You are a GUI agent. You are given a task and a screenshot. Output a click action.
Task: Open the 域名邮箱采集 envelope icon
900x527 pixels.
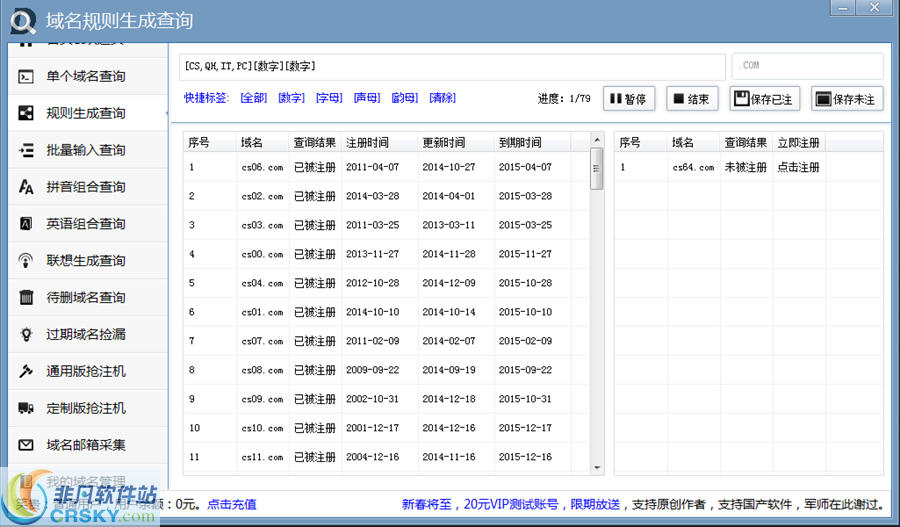27,445
